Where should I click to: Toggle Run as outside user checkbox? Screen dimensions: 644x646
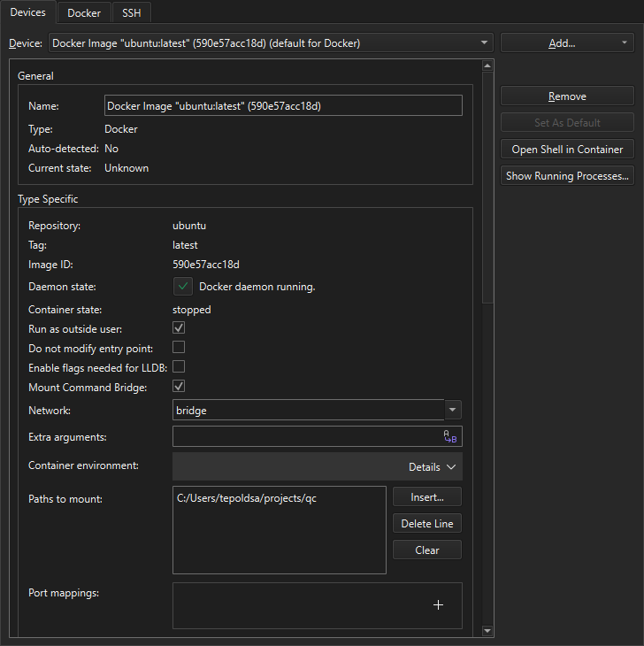click(179, 328)
